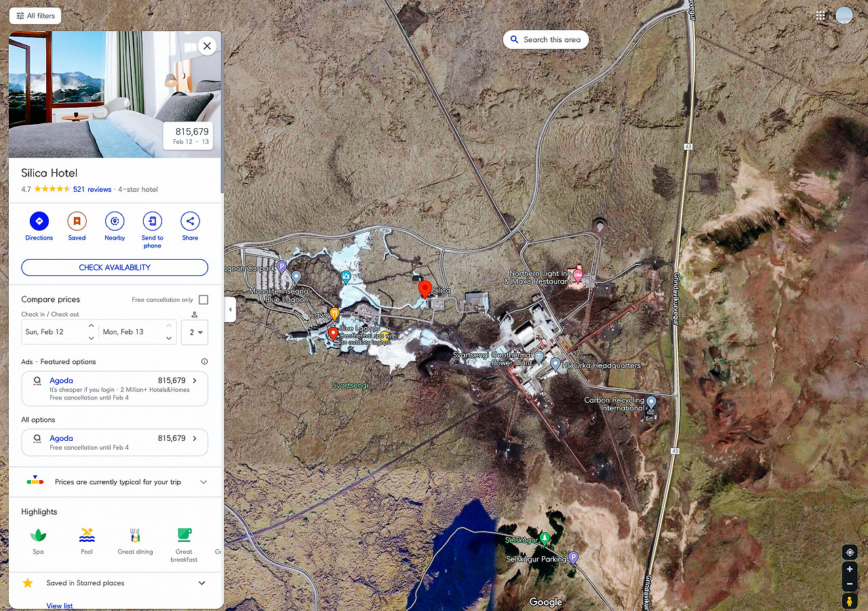Move check-in date back with the down arrow
868x611 pixels.
pos(92,338)
